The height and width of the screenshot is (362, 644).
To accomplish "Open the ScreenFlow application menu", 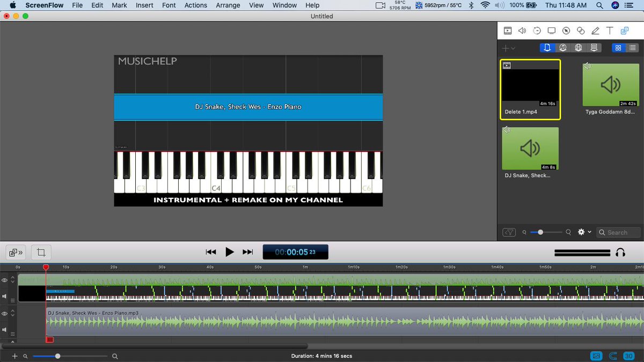I will coord(44,5).
